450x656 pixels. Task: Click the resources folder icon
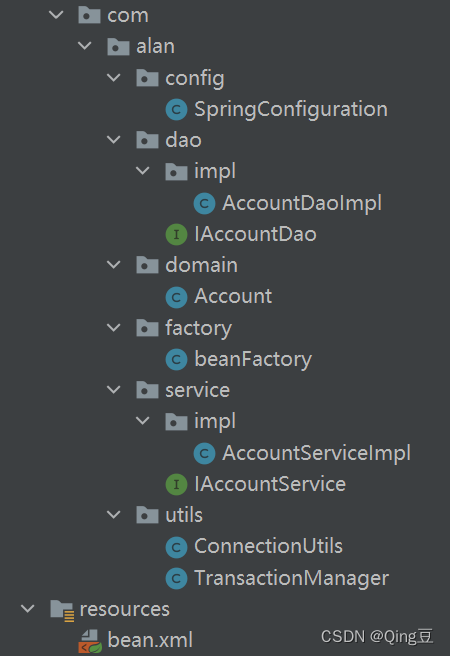click(x=62, y=610)
